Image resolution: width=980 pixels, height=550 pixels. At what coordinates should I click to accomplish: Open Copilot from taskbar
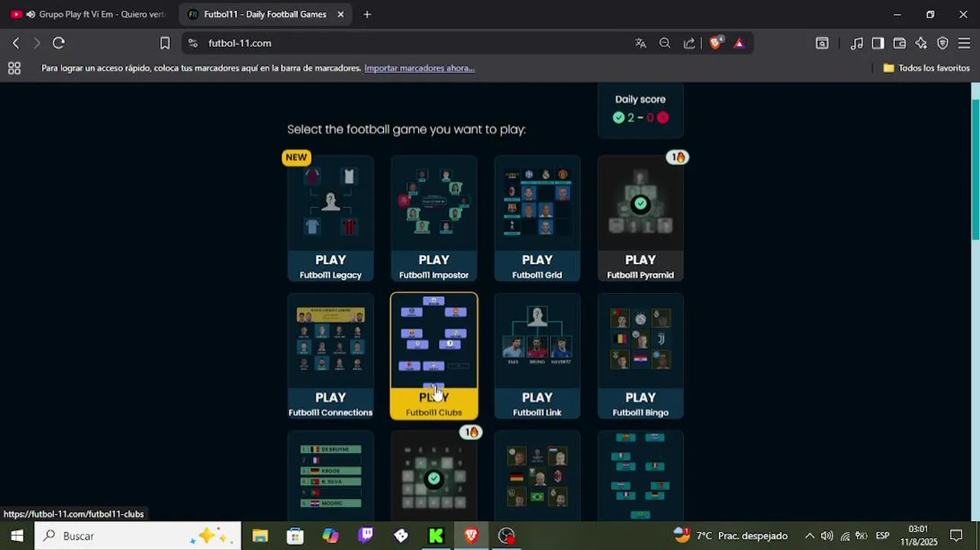[330, 535]
